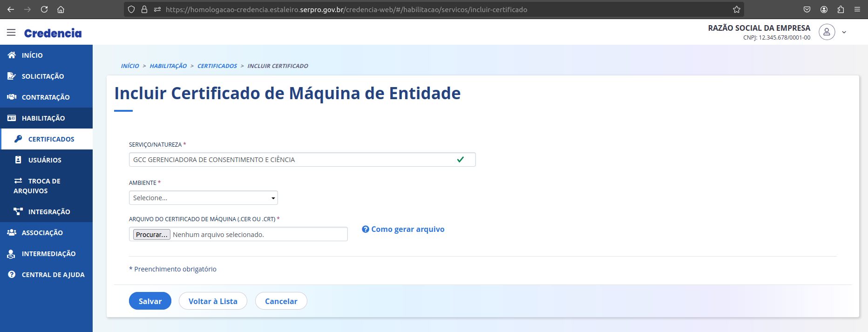Click the Procurar file browse button
This screenshot has width=868, height=332.
152,234
